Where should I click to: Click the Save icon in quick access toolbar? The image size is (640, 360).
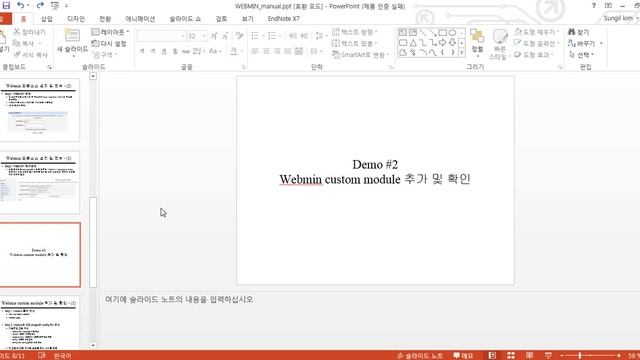click(x=6, y=6)
